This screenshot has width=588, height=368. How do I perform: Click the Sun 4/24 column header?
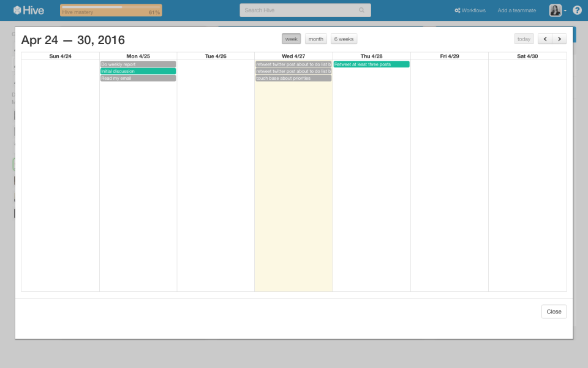coord(61,56)
